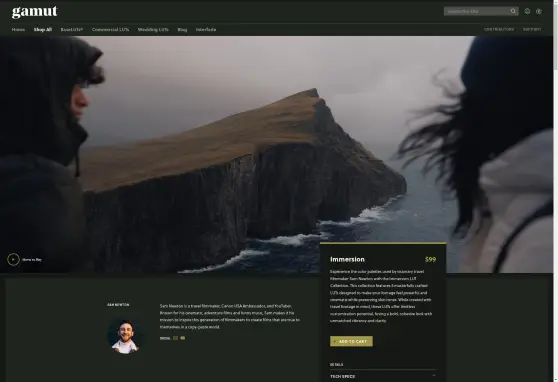Click into the site search field
558x382 pixels.
click(477, 11)
